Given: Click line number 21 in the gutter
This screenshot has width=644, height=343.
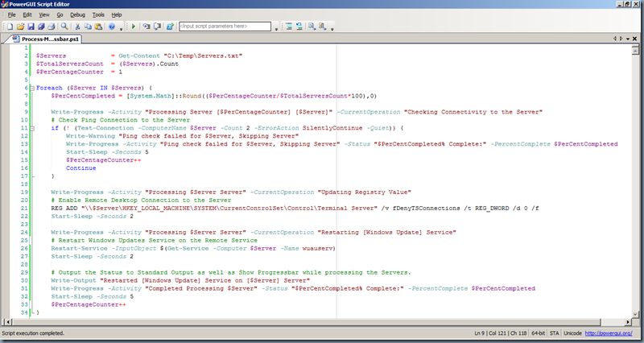Looking at the screenshot, I should [x=25, y=209].
